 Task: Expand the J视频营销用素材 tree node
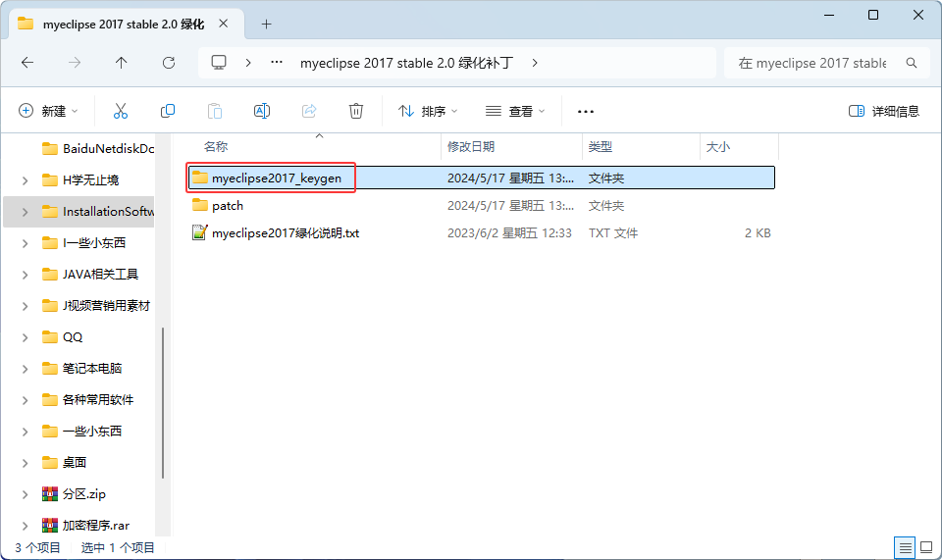point(26,306)
